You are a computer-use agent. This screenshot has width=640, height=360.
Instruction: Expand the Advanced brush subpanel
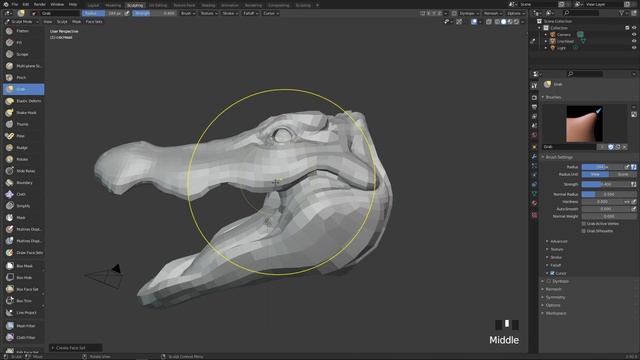click(559, 241)
